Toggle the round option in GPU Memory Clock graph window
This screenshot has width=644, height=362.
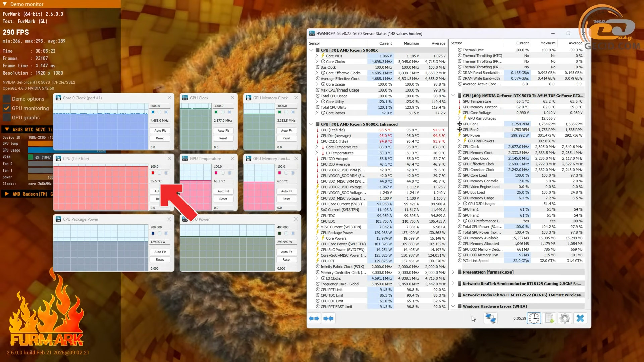pos(286,112)
